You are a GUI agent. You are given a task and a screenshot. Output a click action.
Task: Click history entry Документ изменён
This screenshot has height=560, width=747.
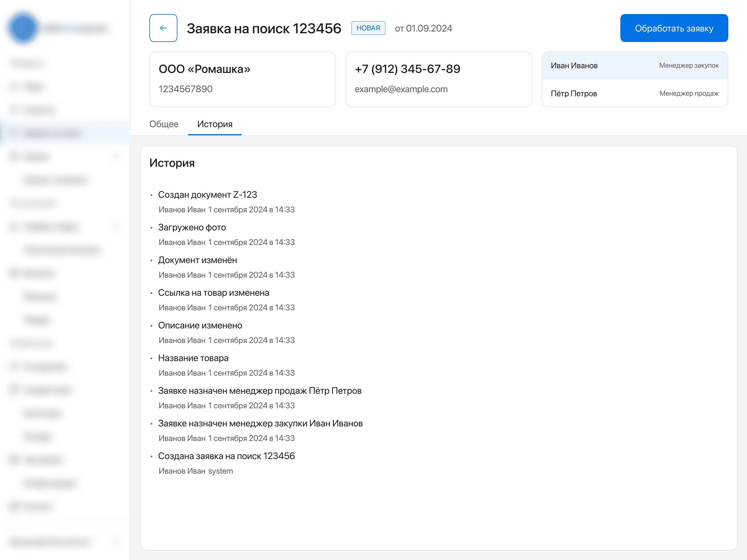[x=197, y=260]
